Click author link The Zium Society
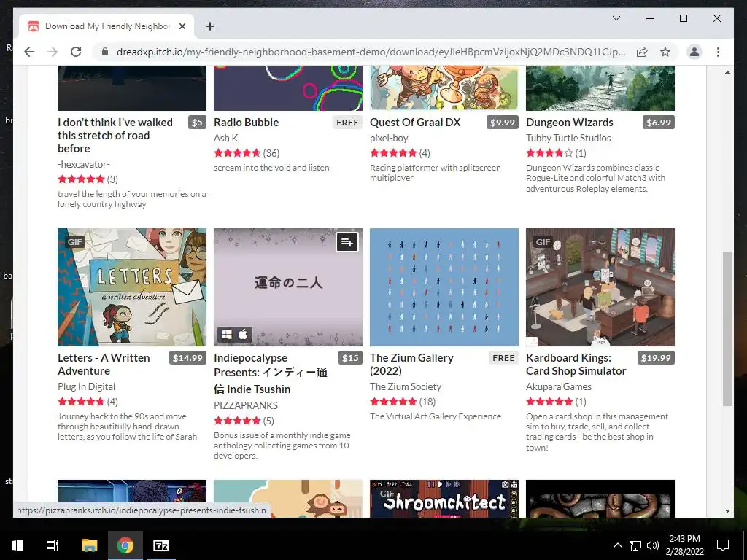Image resolution: width=747 pixels, height=560 pixels. (x=406, y=386)
